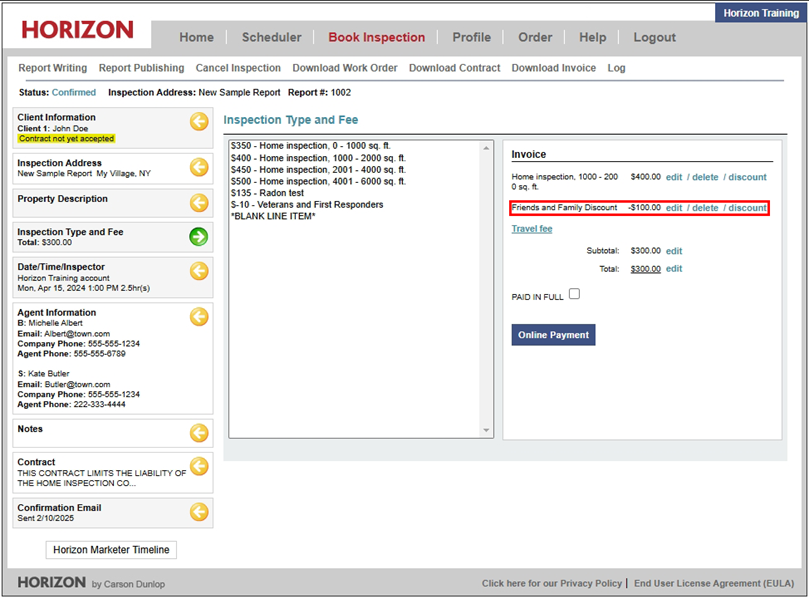The width and height of the screenshot is (809, 599).
Task: Check the PAID IN FULL checkbox
Action: [x=574, y=294]
